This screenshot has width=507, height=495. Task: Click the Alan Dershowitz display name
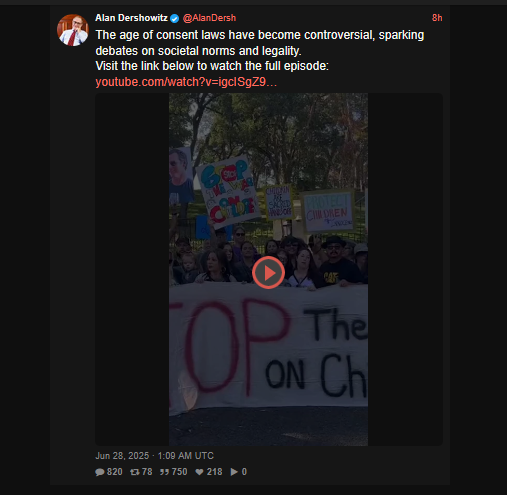131,18
